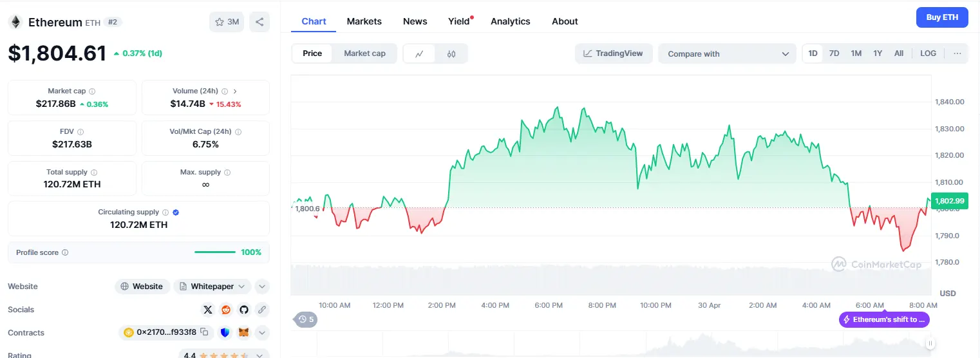
Task: Show info tooltip for Volume (24h)
Action: pyautogui.click(x=225, y=91)
